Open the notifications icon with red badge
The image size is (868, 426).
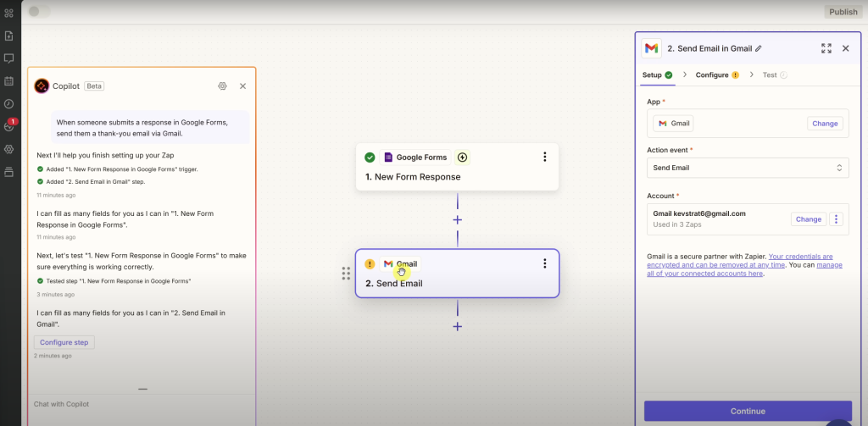[x=9, y=125]
